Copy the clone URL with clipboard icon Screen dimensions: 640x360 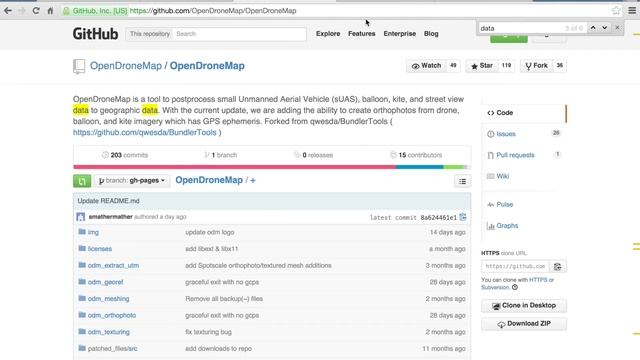[558, 267]
